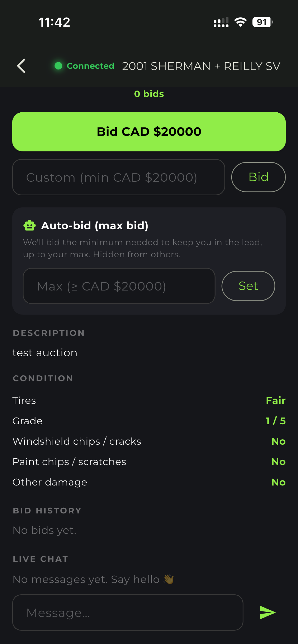Viewport: 298px width, 644px height.
Task: Open the Grade 1 / 5 value
Action: (275, 421)
